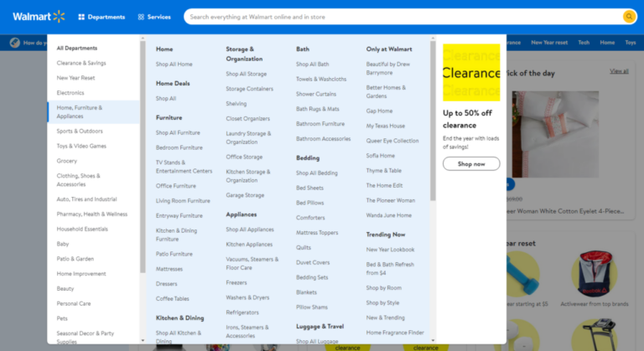Open the Shower Curtains link
Screen dimensions: 644x351
click(x=316, y=94)
